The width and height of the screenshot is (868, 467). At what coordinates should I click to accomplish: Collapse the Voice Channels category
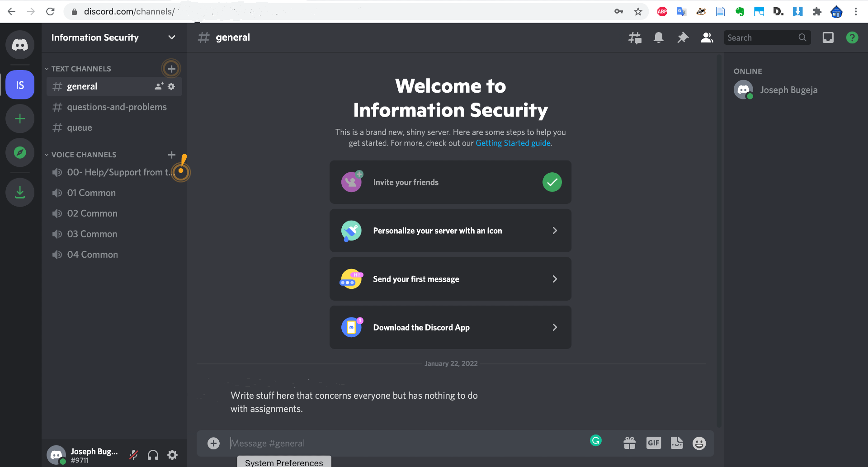(x=83, y=155)
